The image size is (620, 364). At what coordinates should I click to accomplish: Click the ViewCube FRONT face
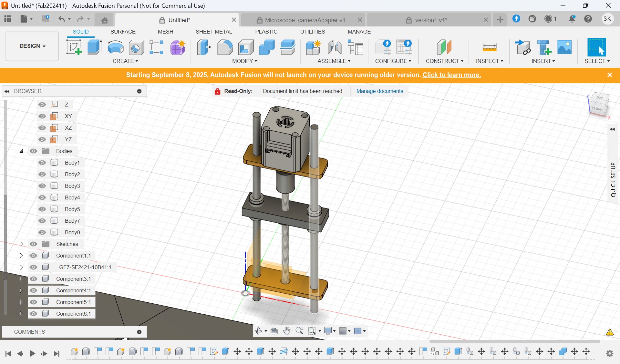597,109
